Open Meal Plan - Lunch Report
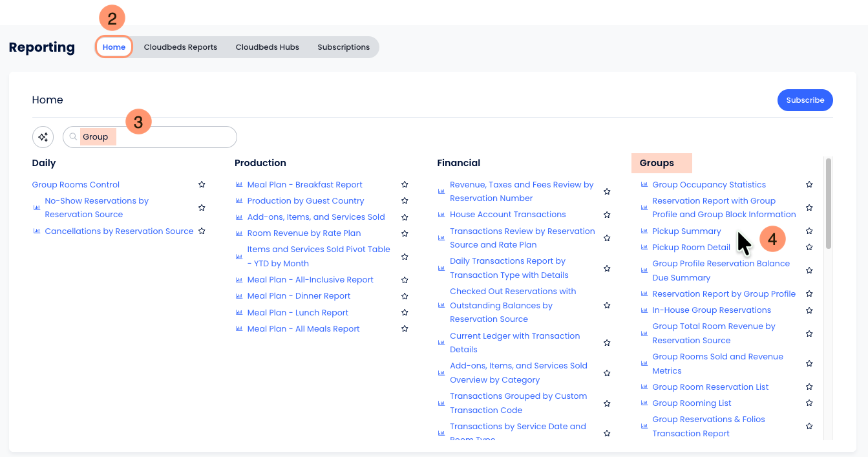Image resolution: width=868 pixels, height=457 pixels. [x=298, y=313]
